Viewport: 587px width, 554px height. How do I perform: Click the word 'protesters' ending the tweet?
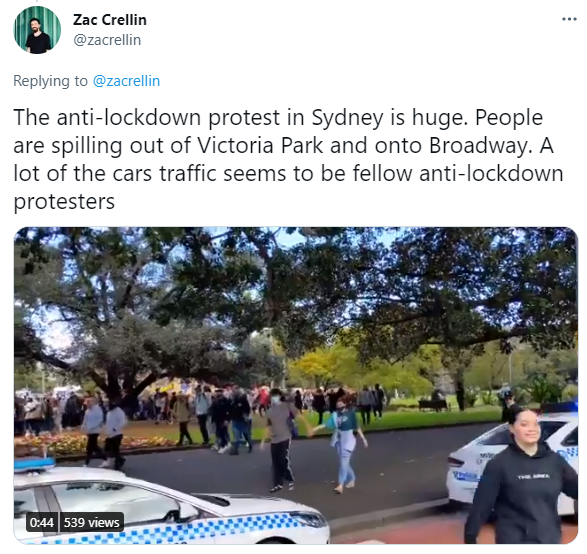(64, 202)
